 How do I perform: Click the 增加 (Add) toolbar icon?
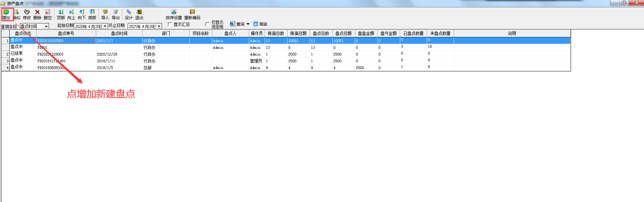[6, 12]
